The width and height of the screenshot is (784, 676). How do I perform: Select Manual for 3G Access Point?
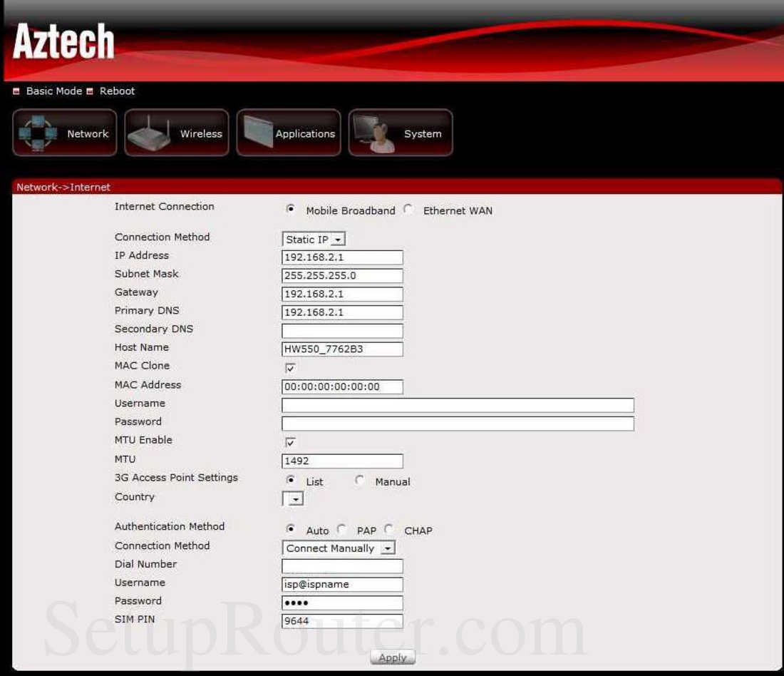pos(360,481)
